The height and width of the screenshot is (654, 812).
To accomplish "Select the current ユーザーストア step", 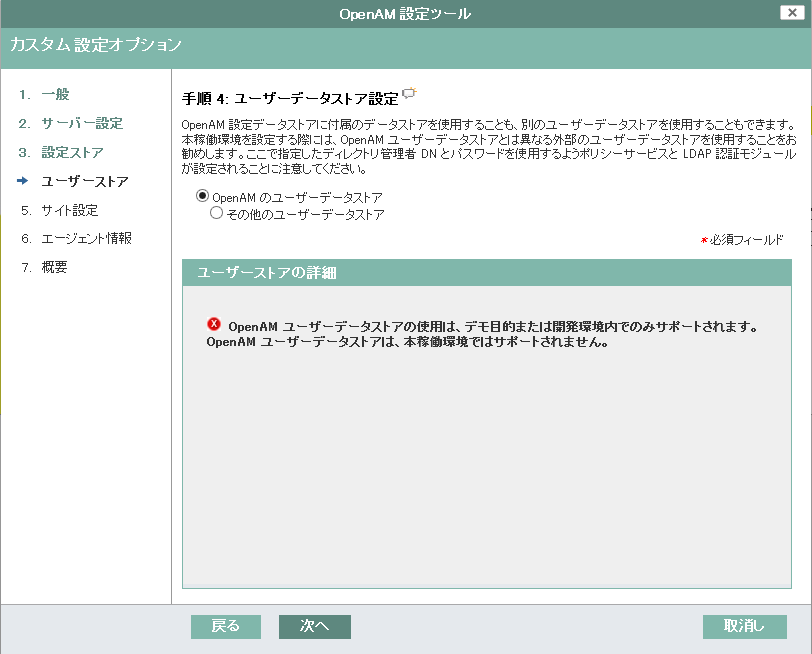I will [84, 181].
